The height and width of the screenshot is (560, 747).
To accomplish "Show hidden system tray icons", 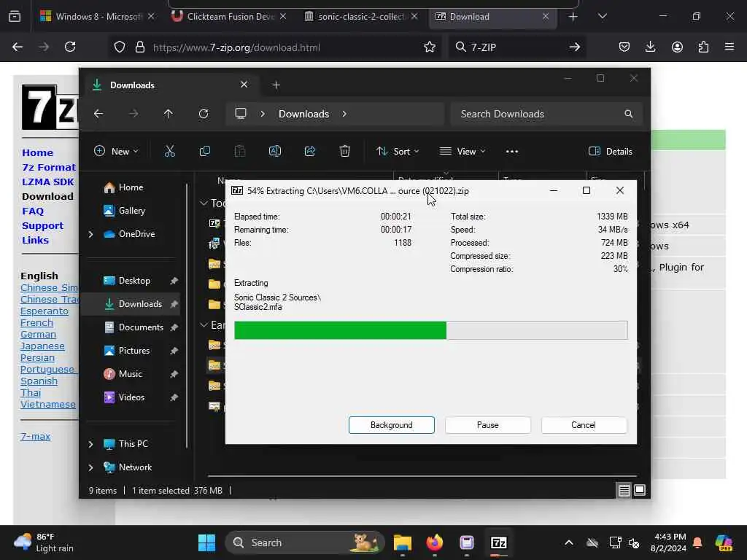I will pos(569,542).
